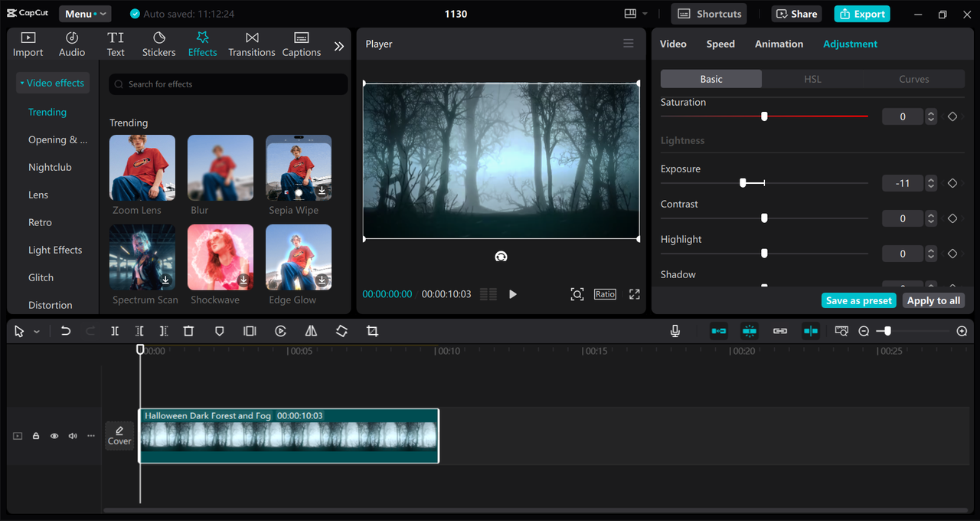Screen dimensions: 980x521
Task: Click the Saturation slider handle
Action: pos(764,116)
